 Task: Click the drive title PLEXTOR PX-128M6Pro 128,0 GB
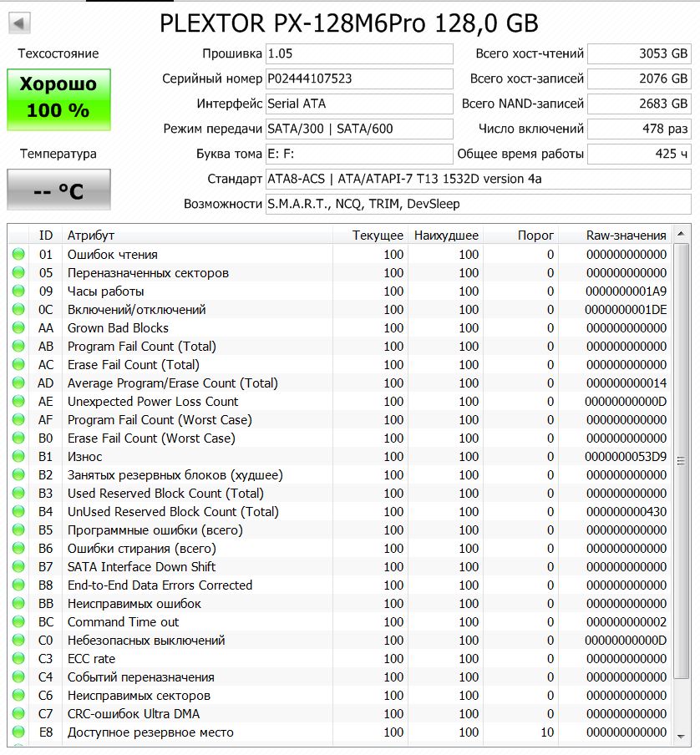[349, 23]
